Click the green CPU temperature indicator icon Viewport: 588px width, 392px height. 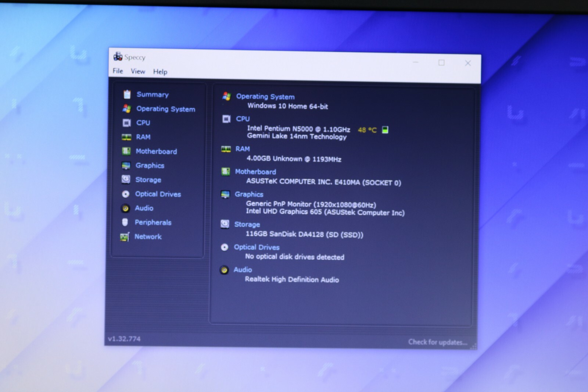[385, 130]
